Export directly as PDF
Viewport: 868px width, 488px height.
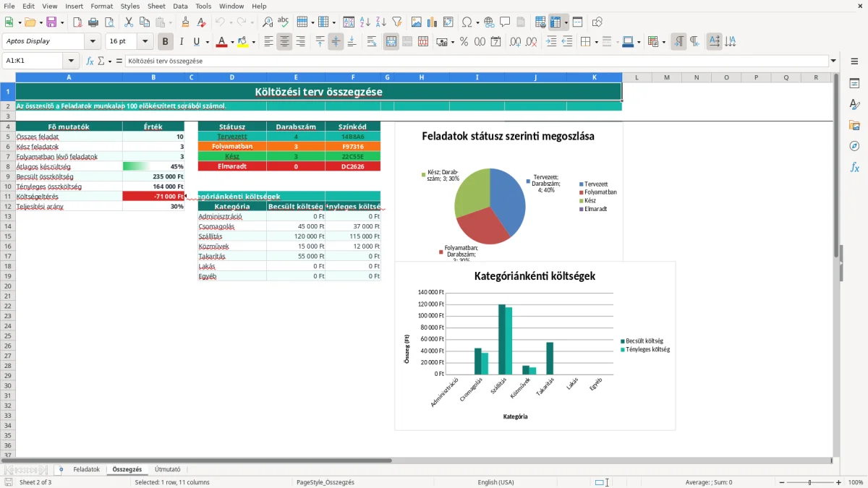click(77, 22)
